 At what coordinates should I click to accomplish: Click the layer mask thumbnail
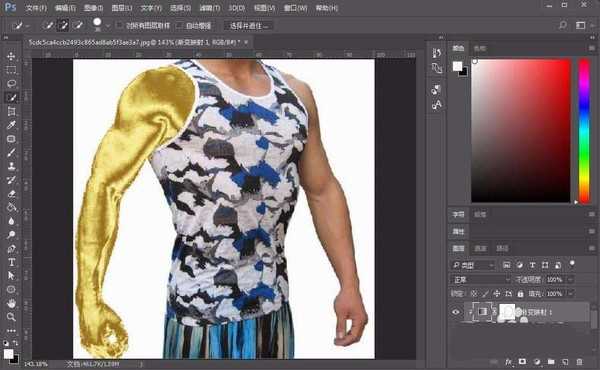(507, 312)
